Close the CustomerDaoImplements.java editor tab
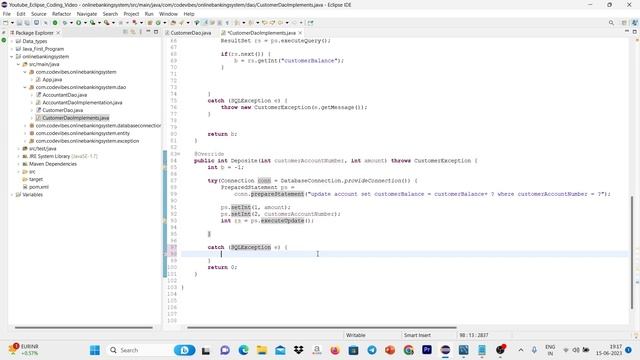Screen dimensions: 640x360 click(300, 33)
